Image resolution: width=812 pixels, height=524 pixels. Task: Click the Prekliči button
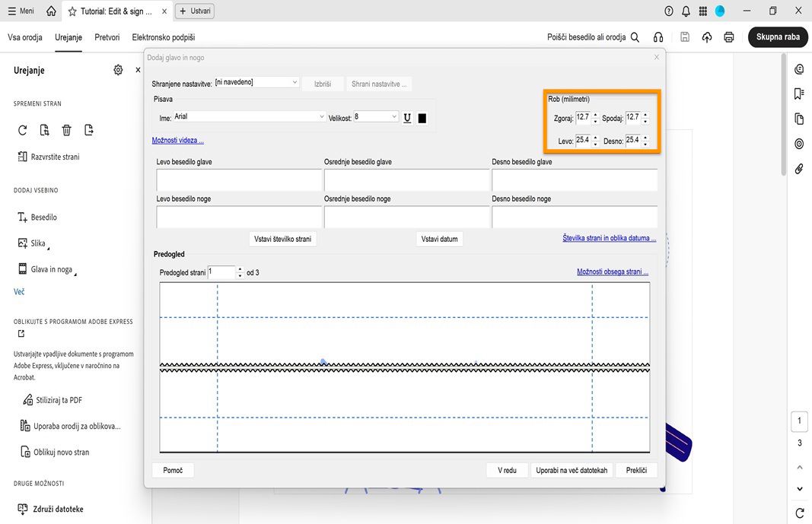(x=636, y=470)
